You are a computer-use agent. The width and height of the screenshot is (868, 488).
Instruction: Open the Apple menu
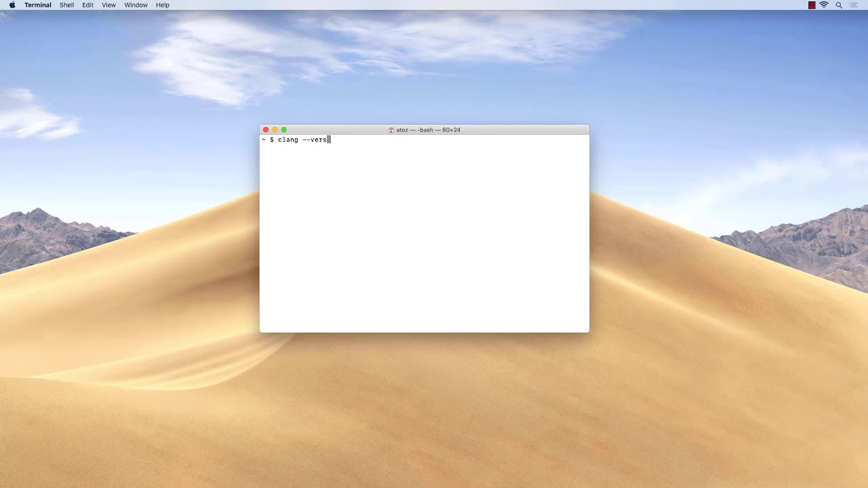(12, 5)
